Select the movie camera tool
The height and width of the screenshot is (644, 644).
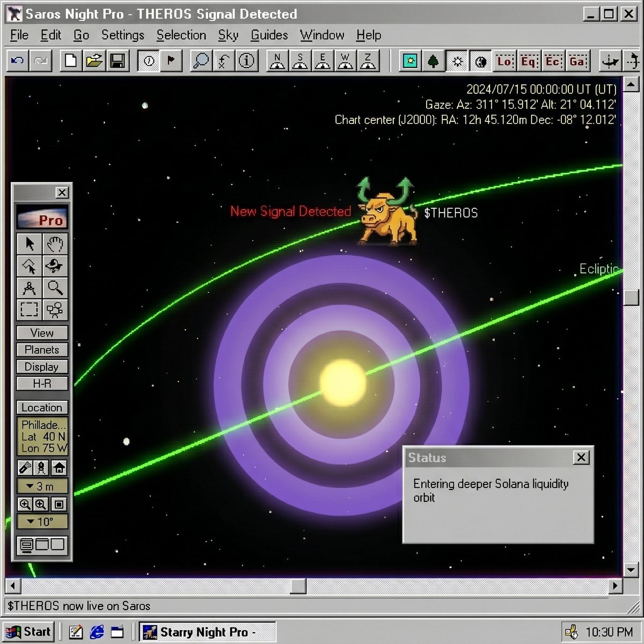(55, 310)
